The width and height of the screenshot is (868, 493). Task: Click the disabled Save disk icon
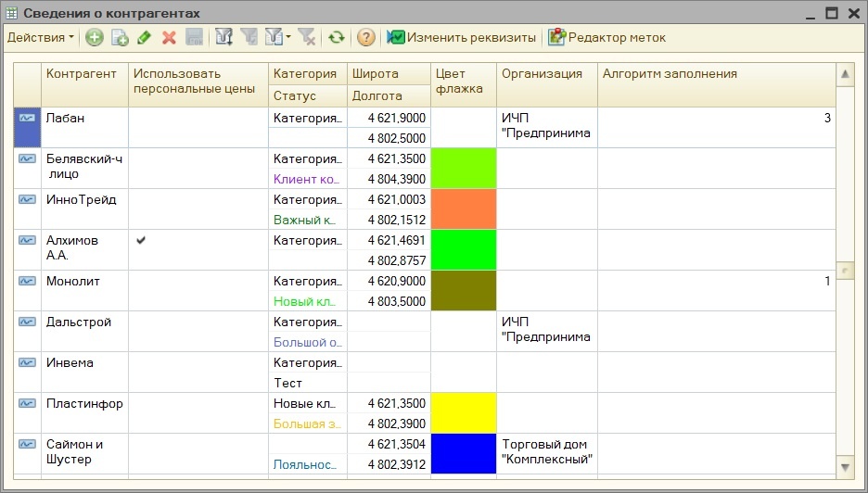[195, 38]
